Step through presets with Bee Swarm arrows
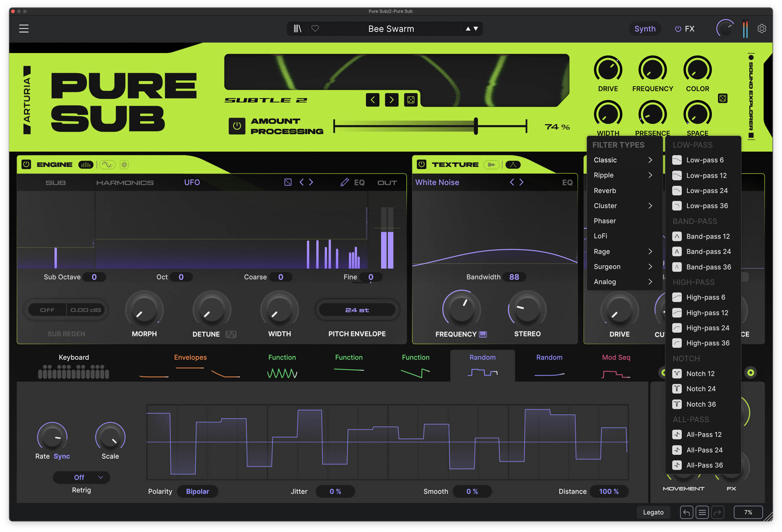782x532 pixels. pyautogui.click(x=472, y=29)
